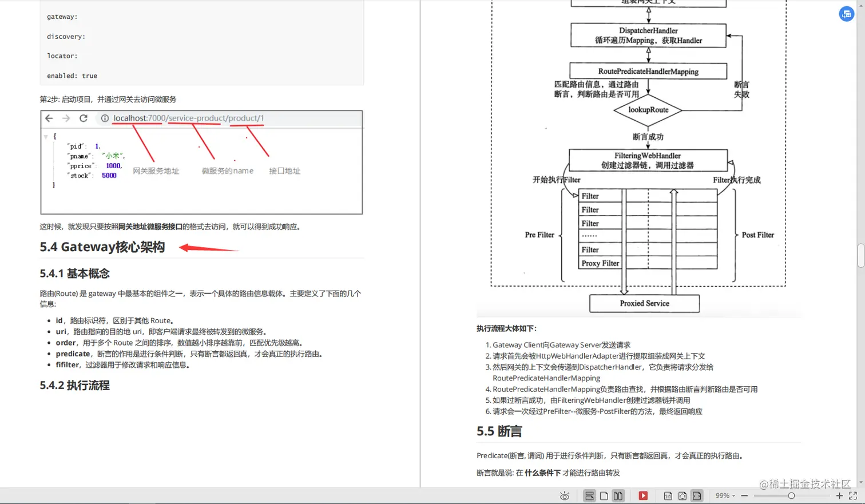Click the heading 5.4 Gateway核心架构
865x504 pixels.
coord(102,247)
